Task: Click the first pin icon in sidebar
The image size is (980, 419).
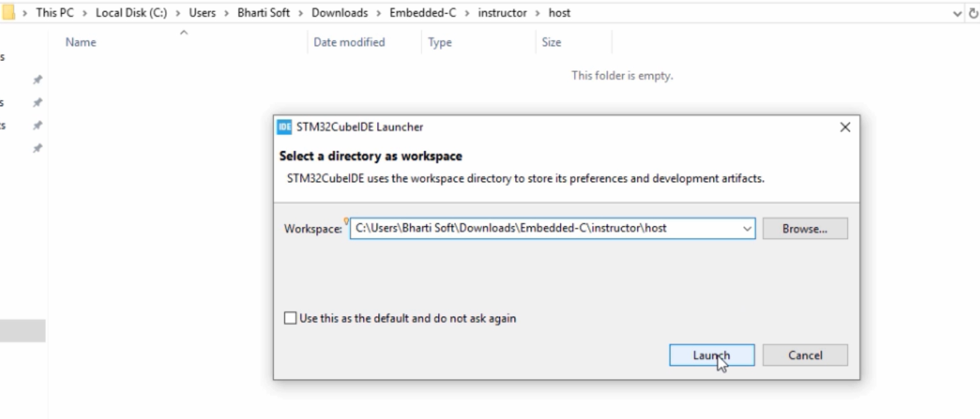Action: pyautogui.click(x=38, y=81)
